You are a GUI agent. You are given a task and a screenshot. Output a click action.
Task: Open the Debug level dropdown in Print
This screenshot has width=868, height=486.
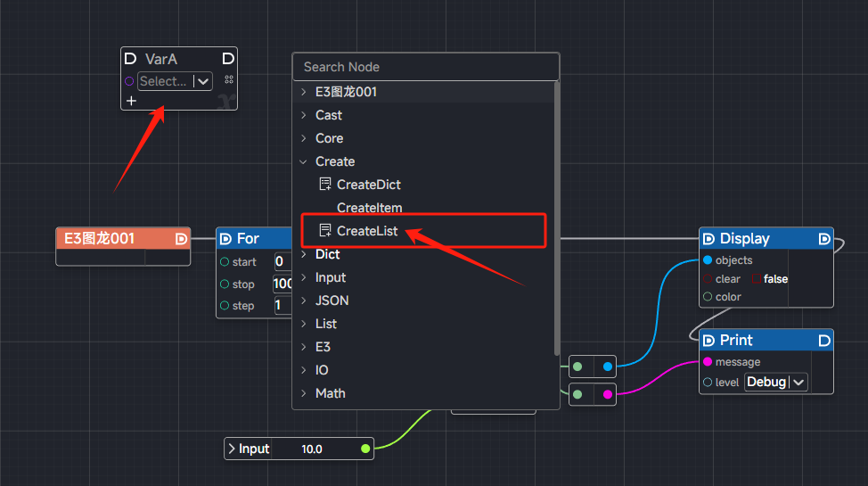pyautogui.click(x=774, y=382)
